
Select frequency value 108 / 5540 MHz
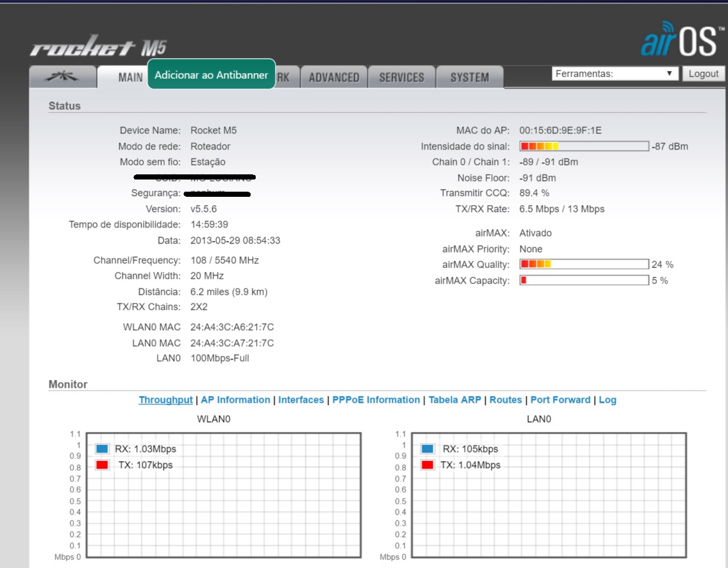225,260
